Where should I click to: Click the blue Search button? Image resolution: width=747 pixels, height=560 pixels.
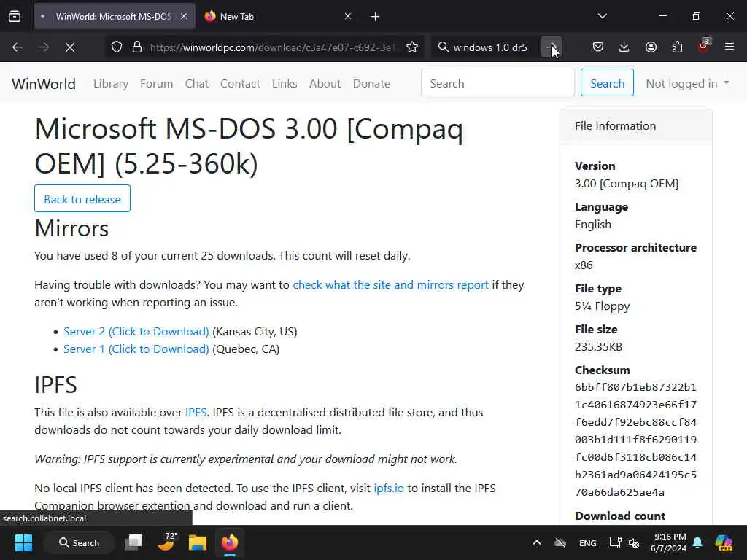tap(607, 82)
